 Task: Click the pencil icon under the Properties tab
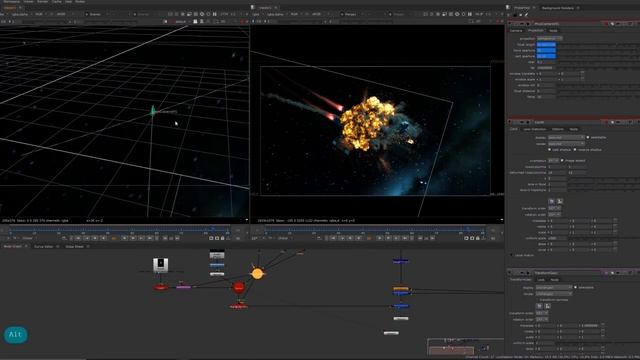pos(527,15)
